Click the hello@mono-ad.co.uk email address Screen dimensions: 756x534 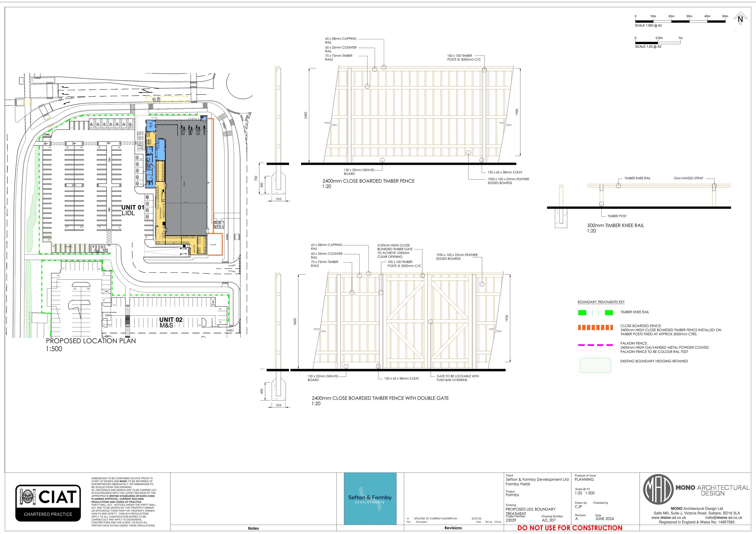tap(723, 518)
